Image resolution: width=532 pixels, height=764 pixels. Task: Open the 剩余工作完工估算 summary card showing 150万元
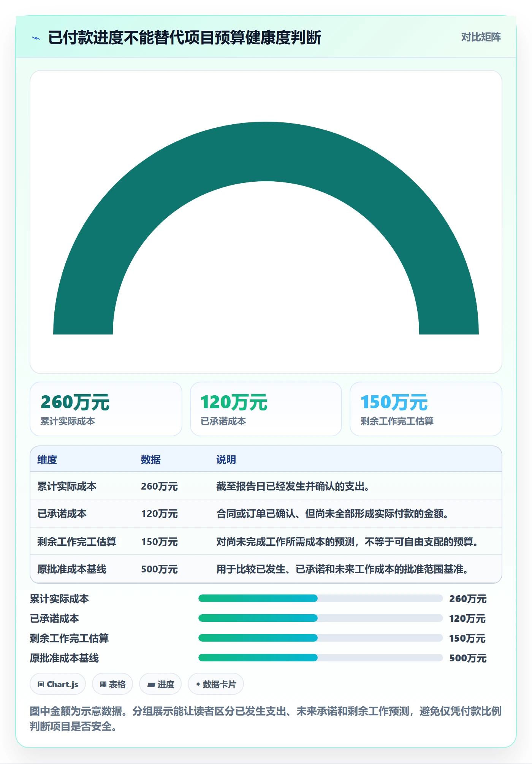(x=426, y=409)
